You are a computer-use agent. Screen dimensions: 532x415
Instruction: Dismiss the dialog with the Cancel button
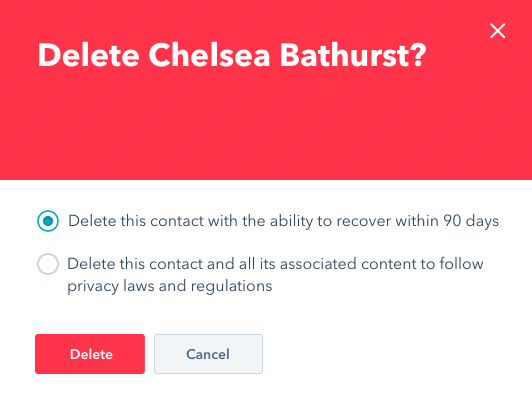pyautogui.click(x=208, y=354)
